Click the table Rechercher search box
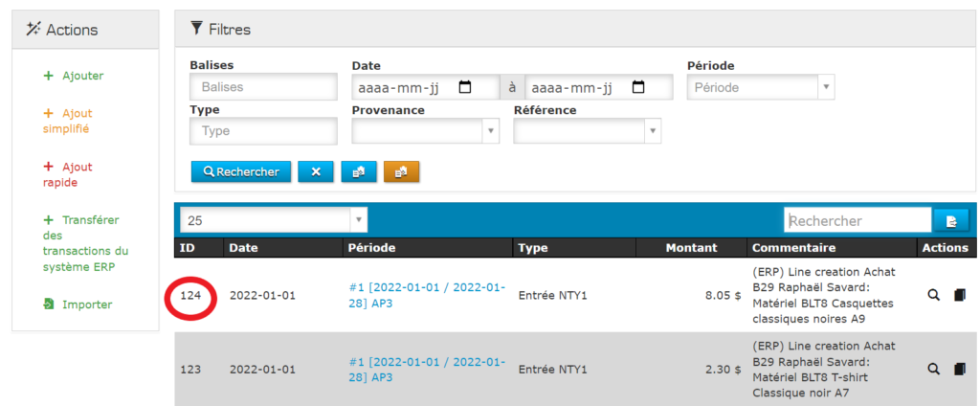980x406 pixels. click(x=857, y=220)
